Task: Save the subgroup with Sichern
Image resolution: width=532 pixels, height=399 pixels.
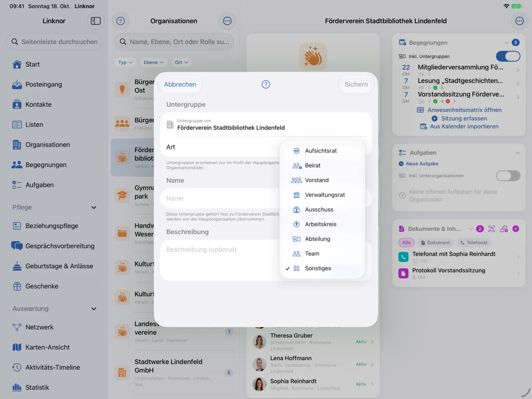Action: pos(356,84)
